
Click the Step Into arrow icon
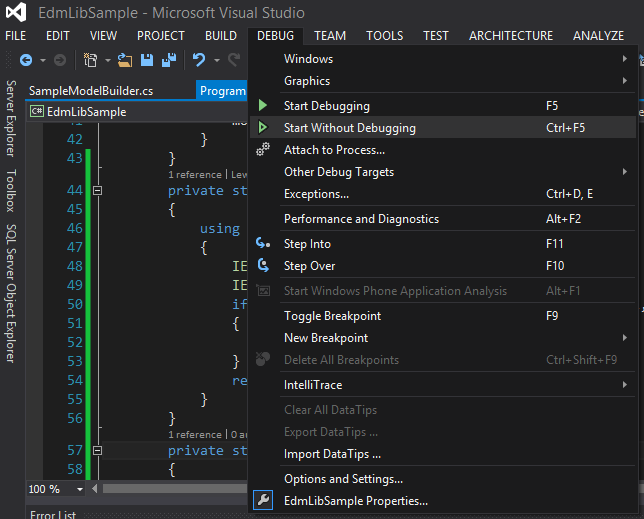[263, 243]
